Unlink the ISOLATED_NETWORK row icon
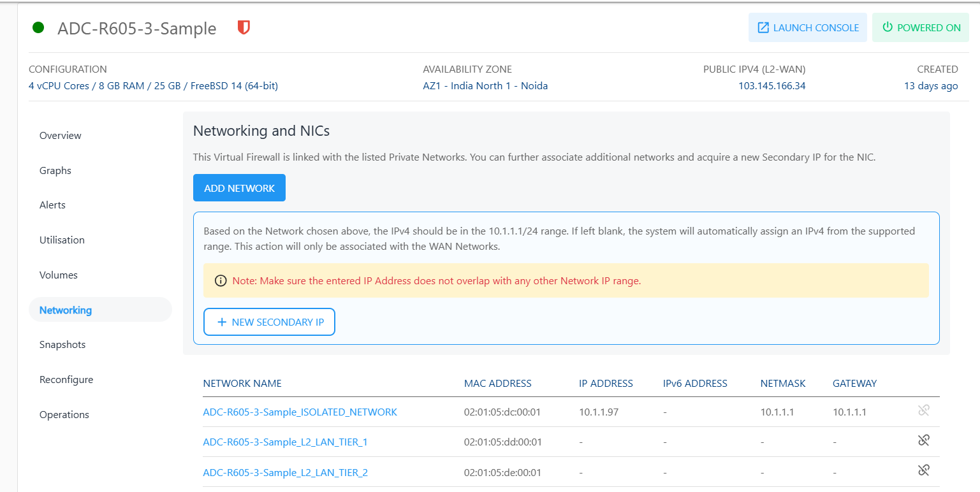This screenshot has width=980, height=492. [923, 411]
